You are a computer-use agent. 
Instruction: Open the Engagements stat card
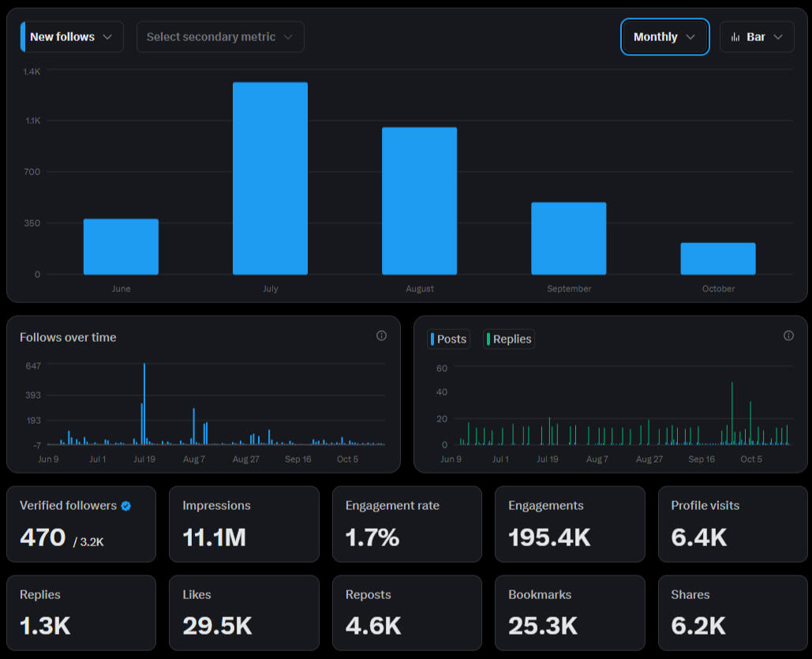(x=570, y=524)
